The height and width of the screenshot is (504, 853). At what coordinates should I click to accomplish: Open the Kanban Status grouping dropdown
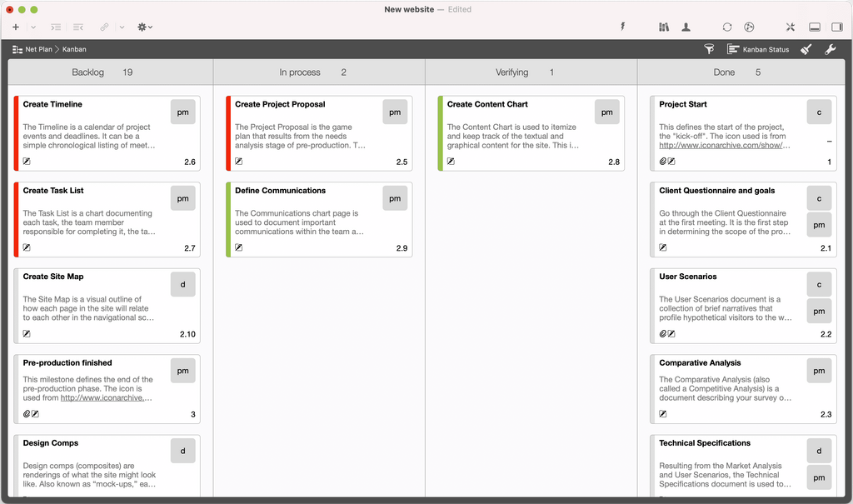point(757,49)
